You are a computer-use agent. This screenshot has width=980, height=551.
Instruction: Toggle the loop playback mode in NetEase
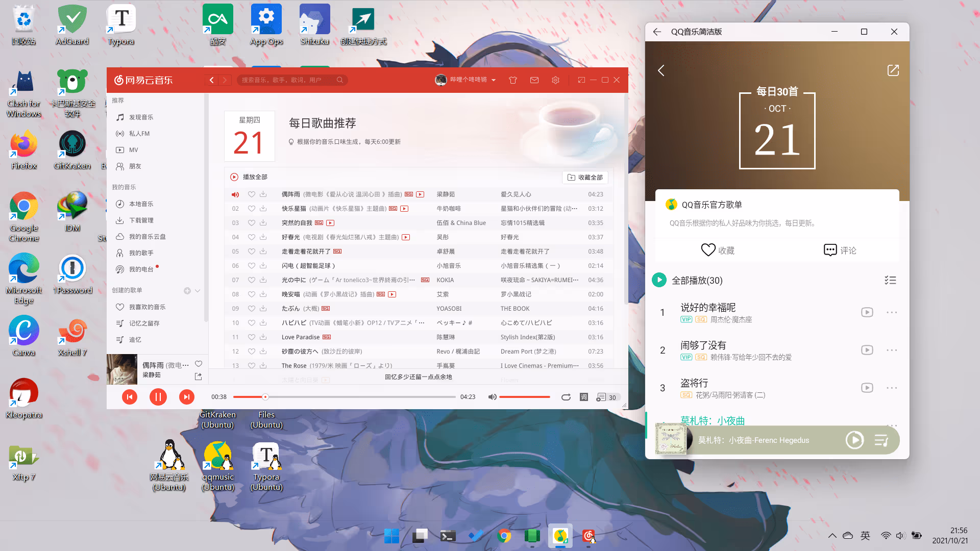coord(566,397)
